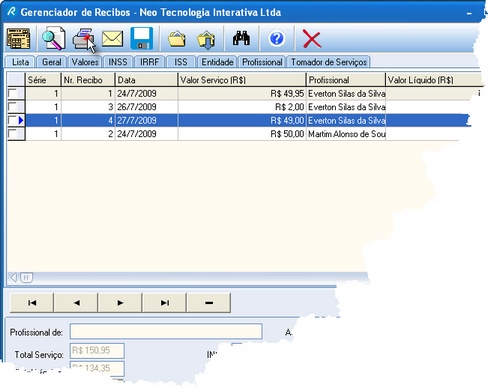Click the field showing R$ 134,35

pos(97,369)
